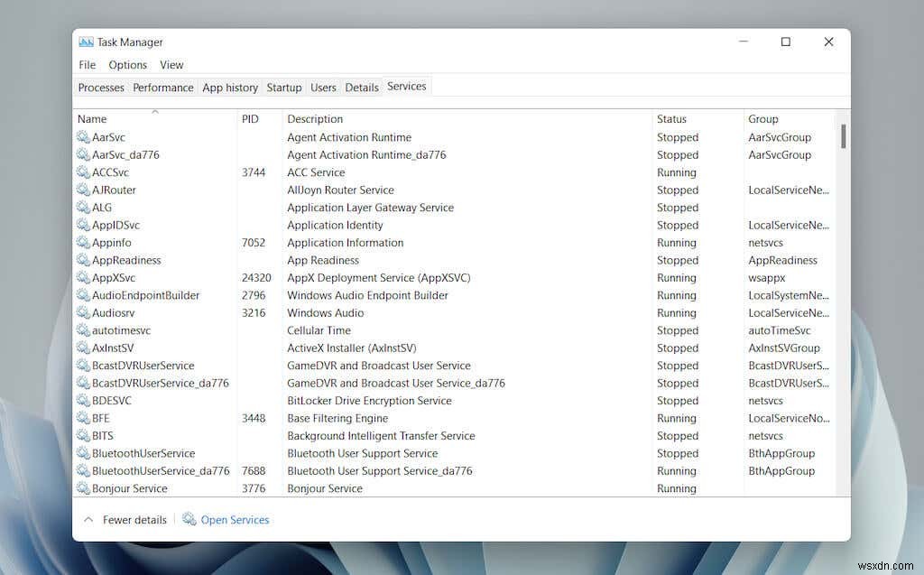Click the Bonjour Service icon

[x=81, y=488]
